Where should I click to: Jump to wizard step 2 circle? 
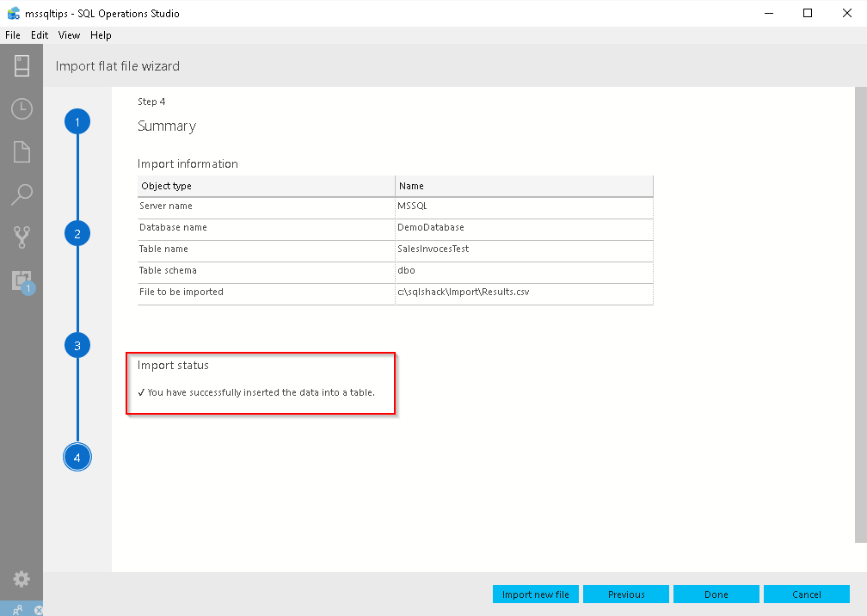coord(77,233)
